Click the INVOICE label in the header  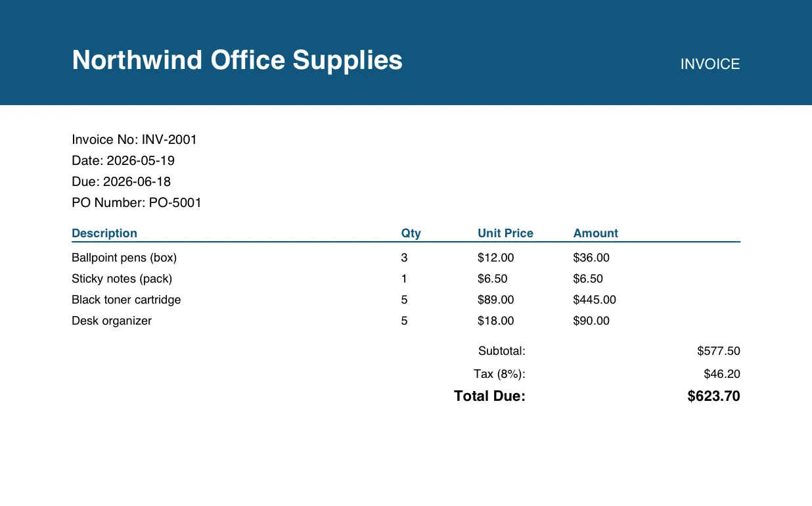[x=710, y=64]
